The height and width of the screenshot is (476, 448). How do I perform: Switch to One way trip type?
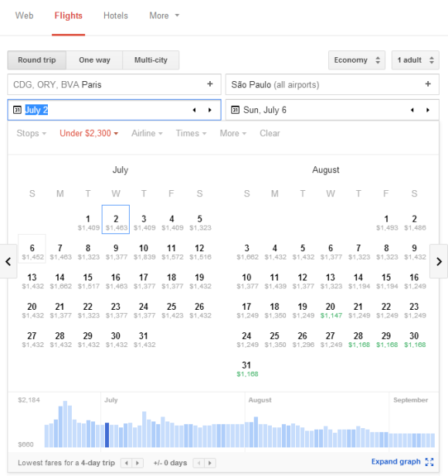point(94,60)
